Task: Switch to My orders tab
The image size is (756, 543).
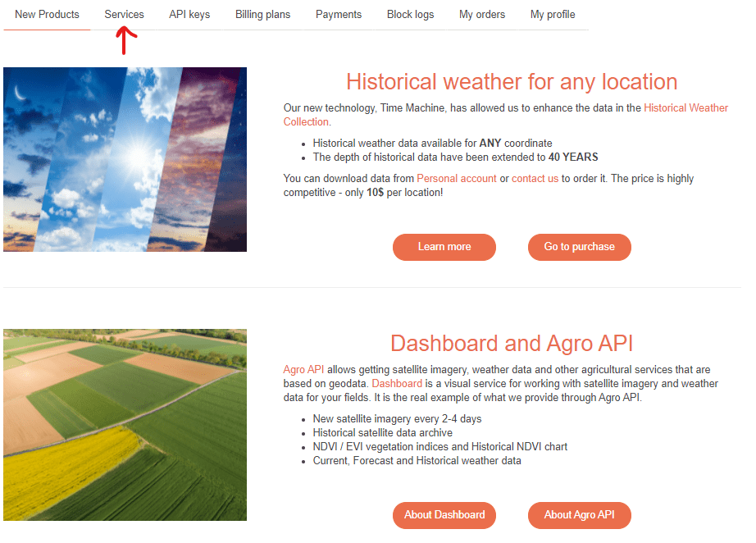Action: [482, 15]
